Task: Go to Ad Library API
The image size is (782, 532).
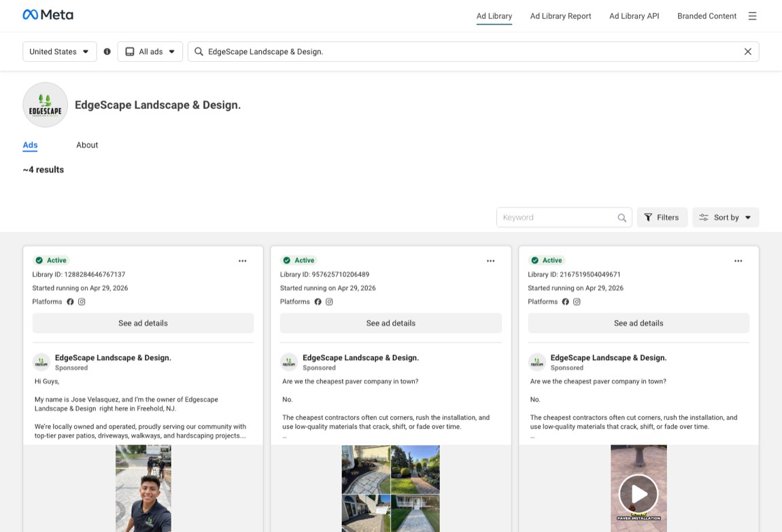Action: pos(634,16)
